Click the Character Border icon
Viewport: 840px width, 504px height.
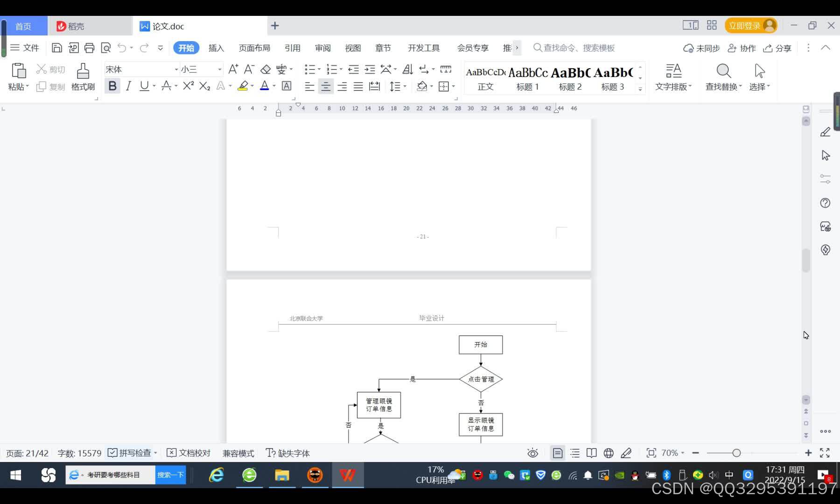[287, 86]
